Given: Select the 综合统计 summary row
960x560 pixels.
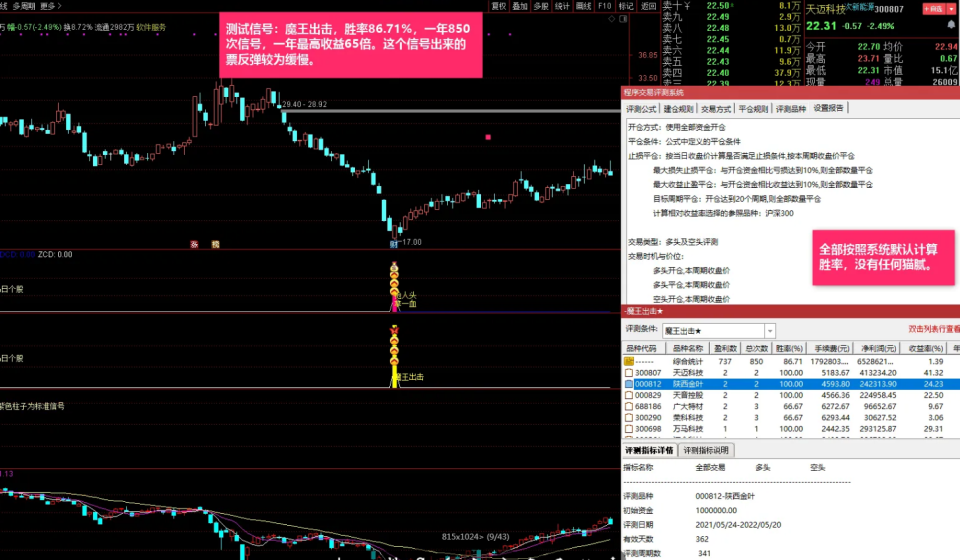Looking at the screenshot, I should click(791, 361).
